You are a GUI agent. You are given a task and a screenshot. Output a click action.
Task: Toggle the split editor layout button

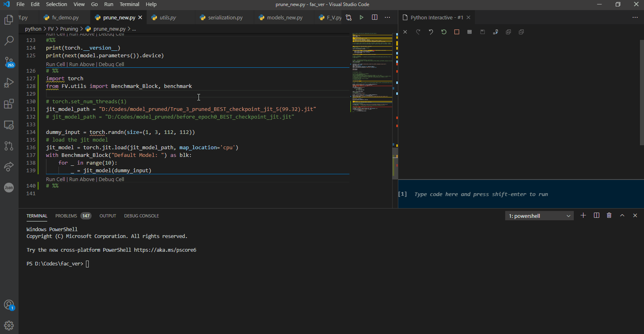374,17
